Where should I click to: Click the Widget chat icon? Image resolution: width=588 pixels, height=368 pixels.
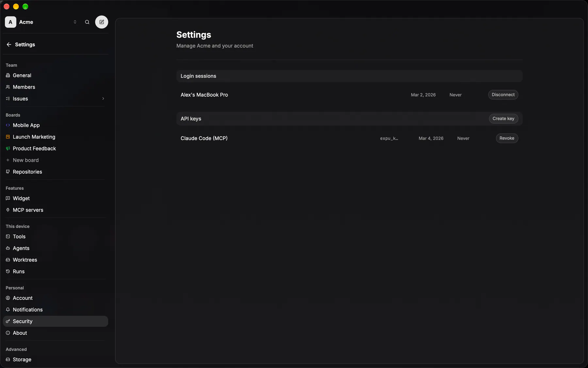pyautogui.click(x=8, y=198)
